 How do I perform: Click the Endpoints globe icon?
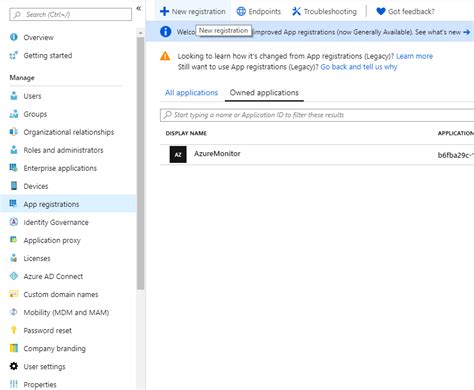[241, 11]
